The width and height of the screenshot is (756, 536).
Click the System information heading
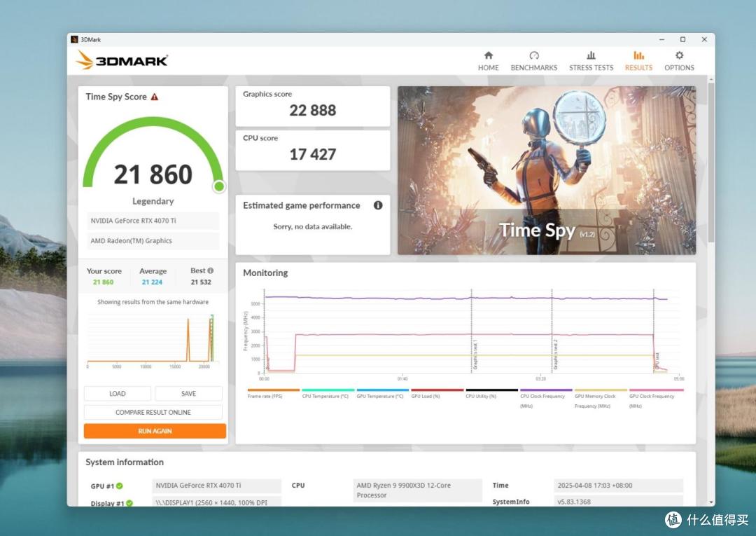[125, 462]
